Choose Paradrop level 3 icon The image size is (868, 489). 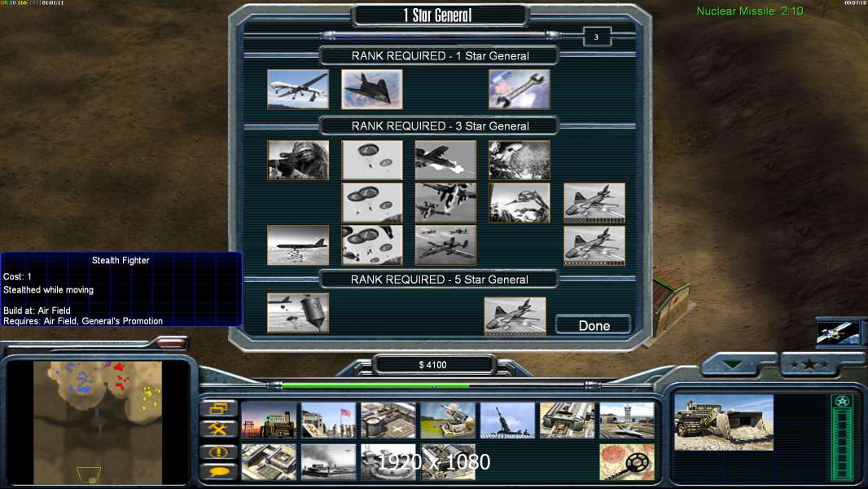click(372, 244)
